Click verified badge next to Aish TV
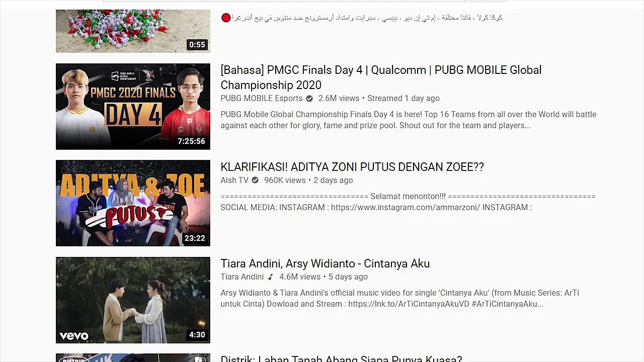Viewport: 644px width, 362px height. pyautogui.click(x=255, y=180)
